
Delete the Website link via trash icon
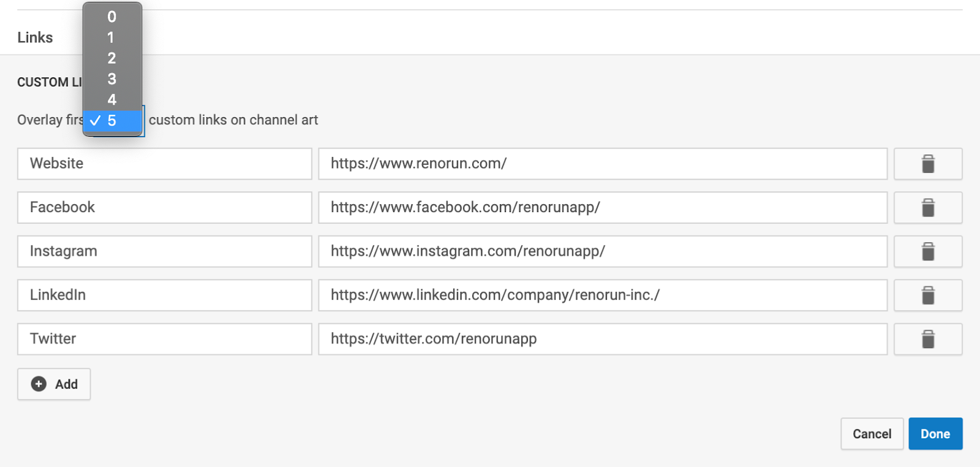927,164
